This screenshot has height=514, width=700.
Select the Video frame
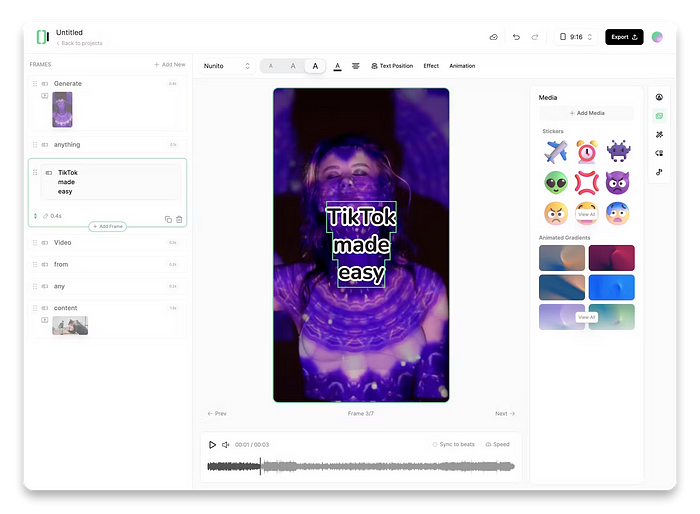point(107,242)
